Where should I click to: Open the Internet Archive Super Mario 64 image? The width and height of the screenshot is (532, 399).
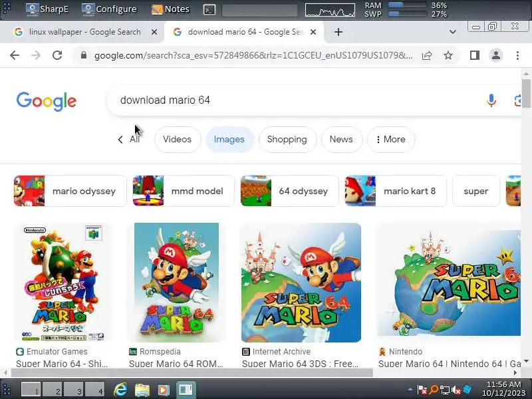click(301, 282)
